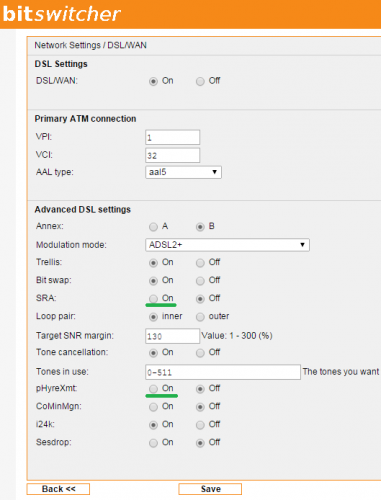Click the Modulation mode label

(71, 245)
